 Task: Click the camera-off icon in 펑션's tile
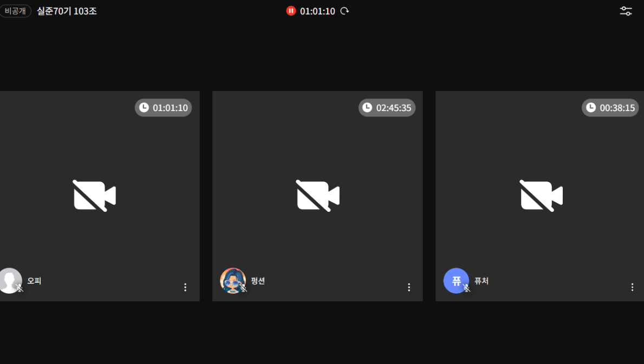tap(318, 196)
